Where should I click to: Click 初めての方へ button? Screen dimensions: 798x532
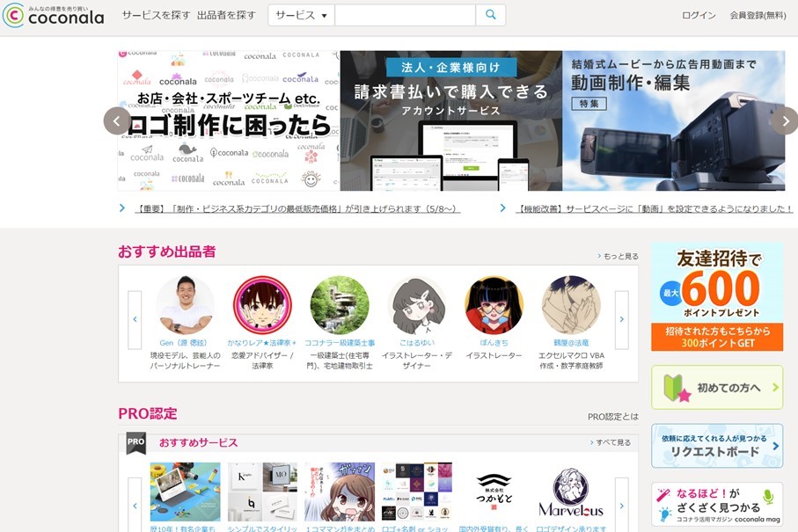point(717,387)
